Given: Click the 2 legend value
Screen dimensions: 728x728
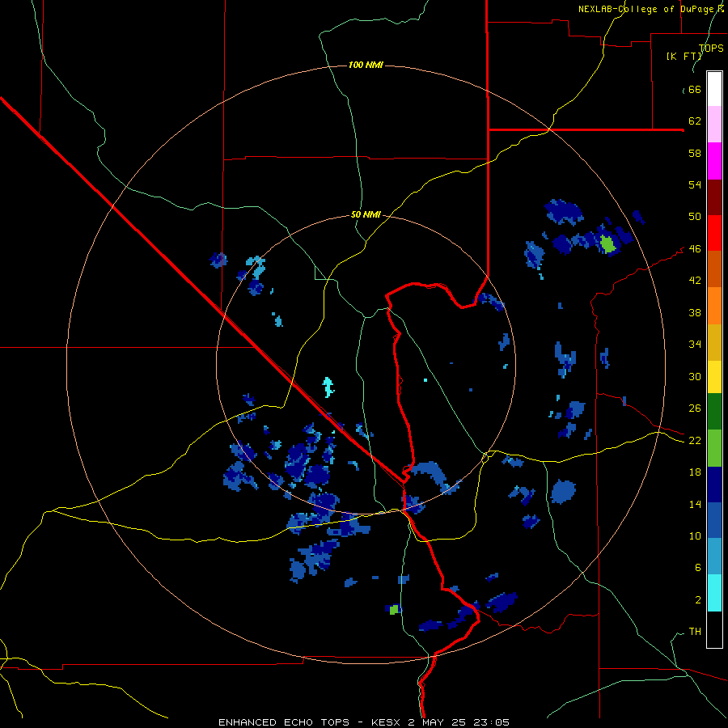Looking at the screenshot, I should click(x=698, y=600).
